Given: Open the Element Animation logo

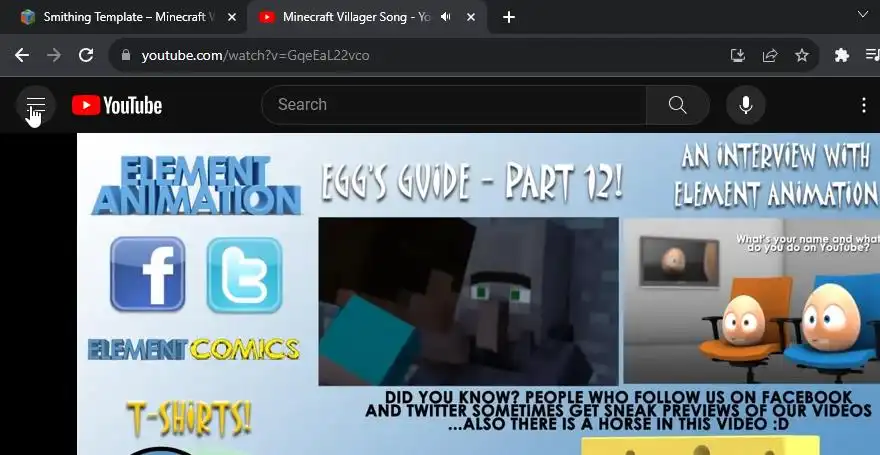Looking at the screenshot, I should point(196,185).
